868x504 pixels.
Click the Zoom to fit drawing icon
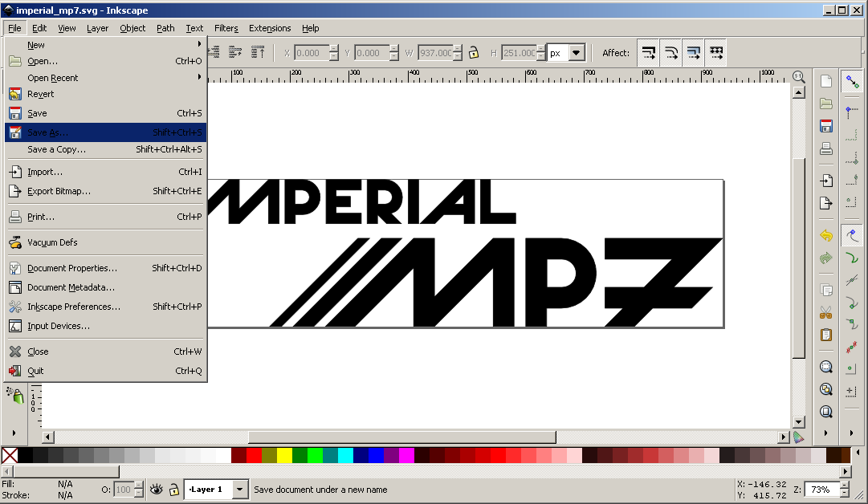825,389
